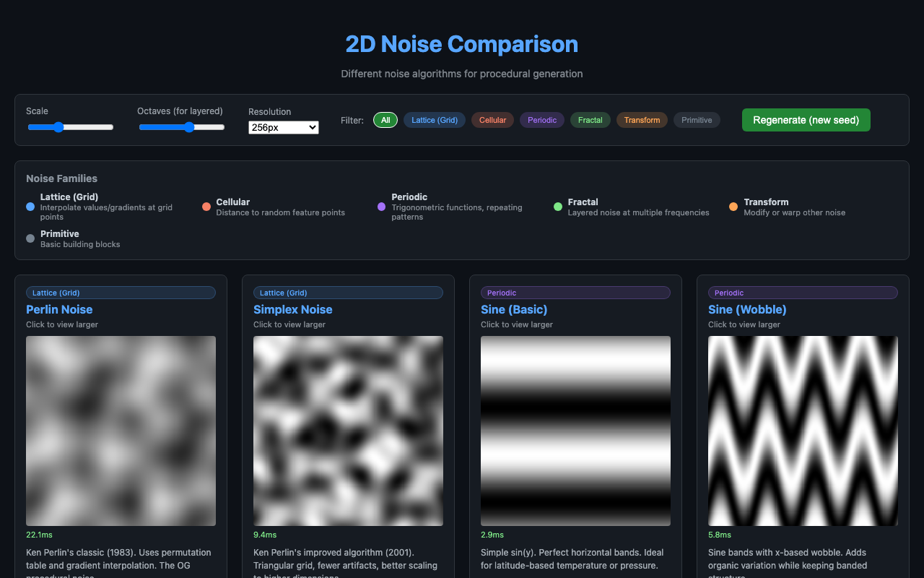Click the purple Periodic family dot icon
Screen dimensions: 924x578
(x=381, y=207)
